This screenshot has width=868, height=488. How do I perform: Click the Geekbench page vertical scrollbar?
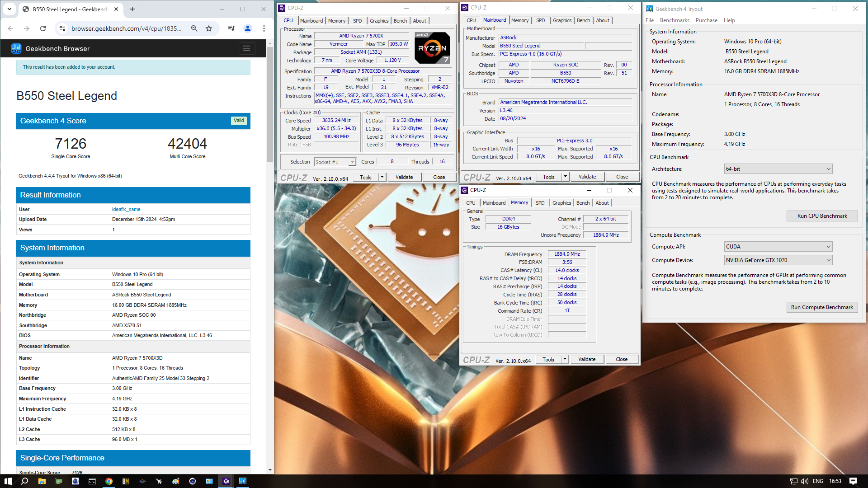[270, 105]
